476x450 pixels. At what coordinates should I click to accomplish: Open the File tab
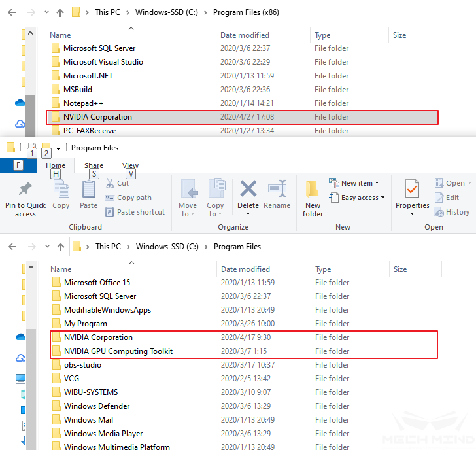[18, 165]
